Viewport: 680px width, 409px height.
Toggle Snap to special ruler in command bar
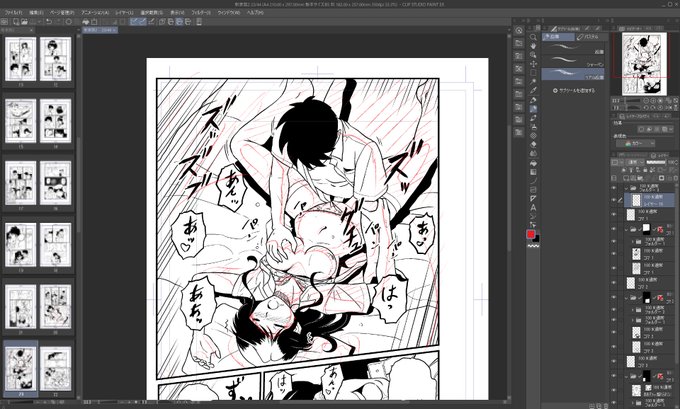(142, 21)
